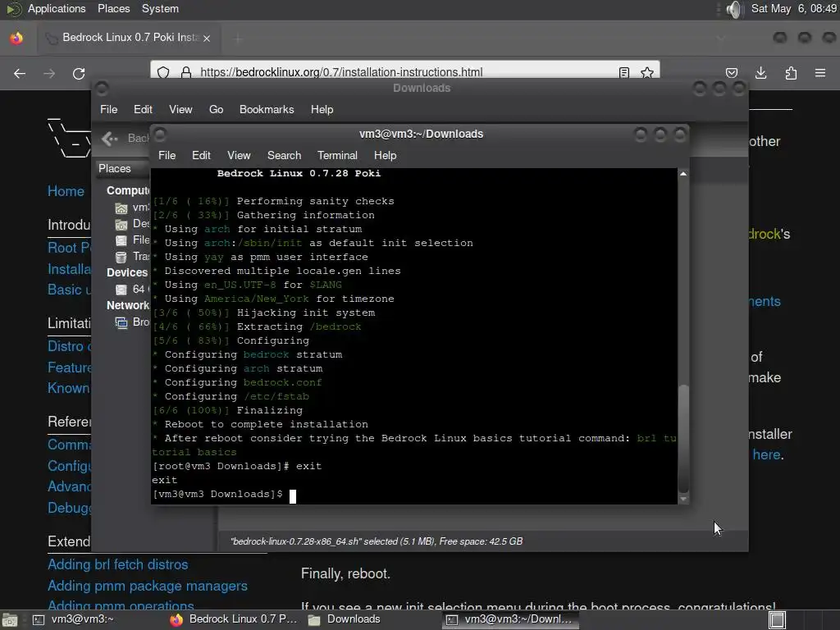Select vm3 home folder icon in sidebar
This screenshot has width=840, height=630.
[x=121, y=208]
